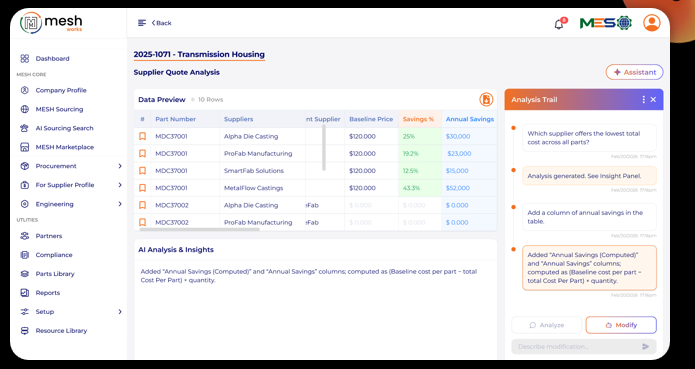Viewport: 695px width, 369px height.
Task: Click the vertical scrollbar in the table
Action: [x=324, y=148]
